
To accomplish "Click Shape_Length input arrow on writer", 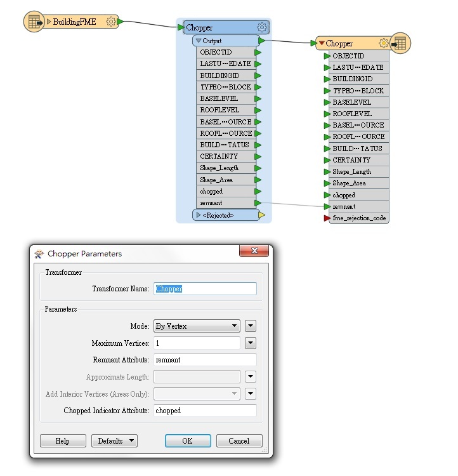I will pos(327,172).
